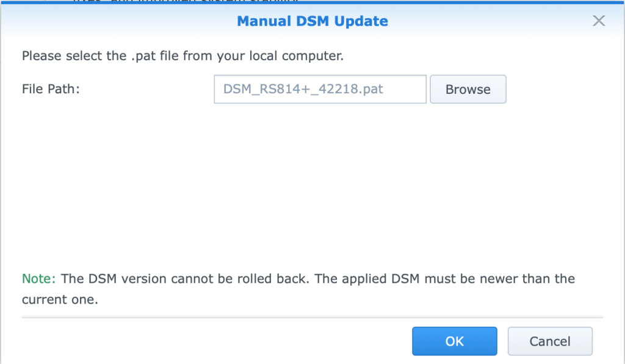The height and width of the screenshot is (364, 625).
Task: Click the blue OK button
Action: [454, 341]
